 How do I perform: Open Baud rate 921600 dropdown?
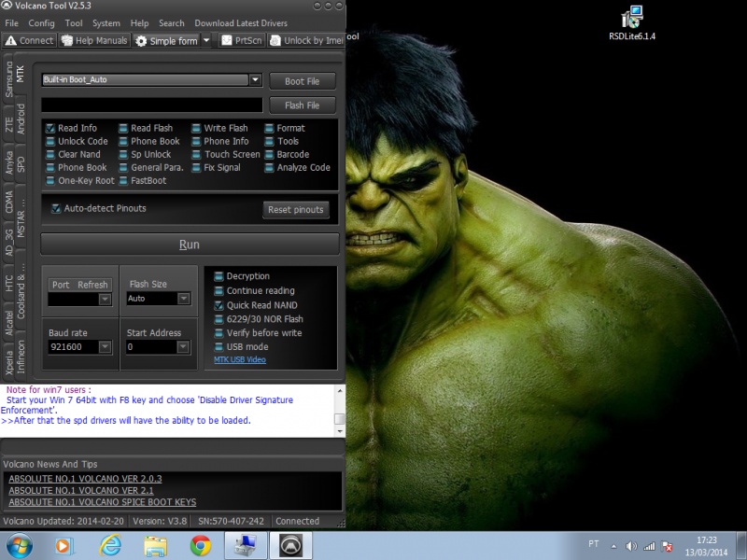click(105, 346)
